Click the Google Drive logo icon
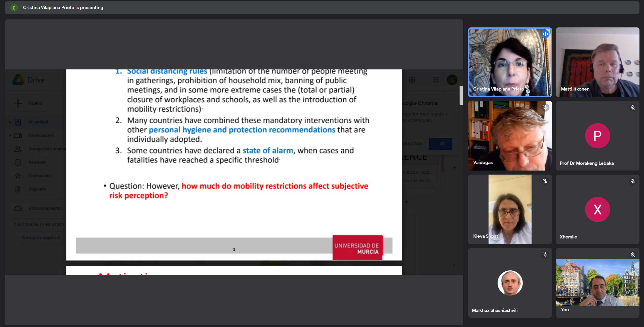 click(x=18, y=80)
